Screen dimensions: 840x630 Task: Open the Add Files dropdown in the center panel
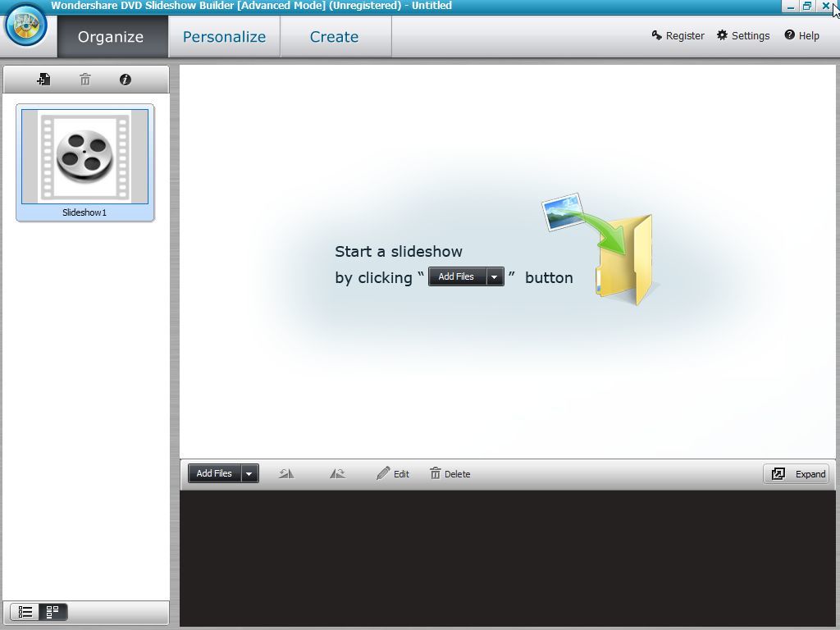click(x=494, y=276)
